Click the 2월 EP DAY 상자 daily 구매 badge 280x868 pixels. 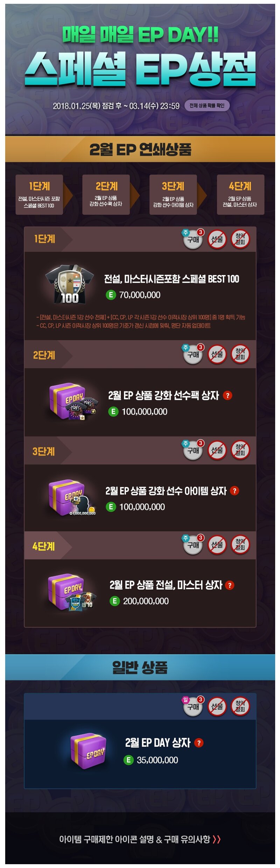[x=193, y=706]
